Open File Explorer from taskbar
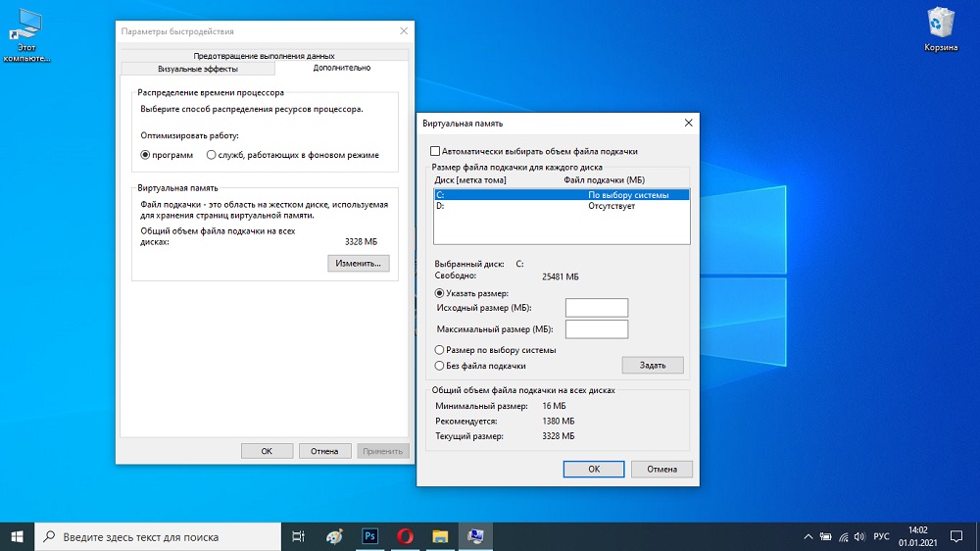The image size is (980, 551). click(x=441, y=536)
